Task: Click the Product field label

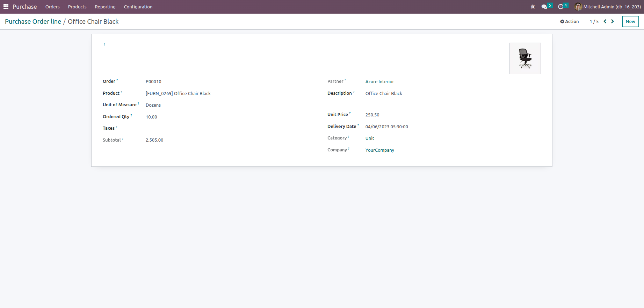Action: (x=111, y=93)
